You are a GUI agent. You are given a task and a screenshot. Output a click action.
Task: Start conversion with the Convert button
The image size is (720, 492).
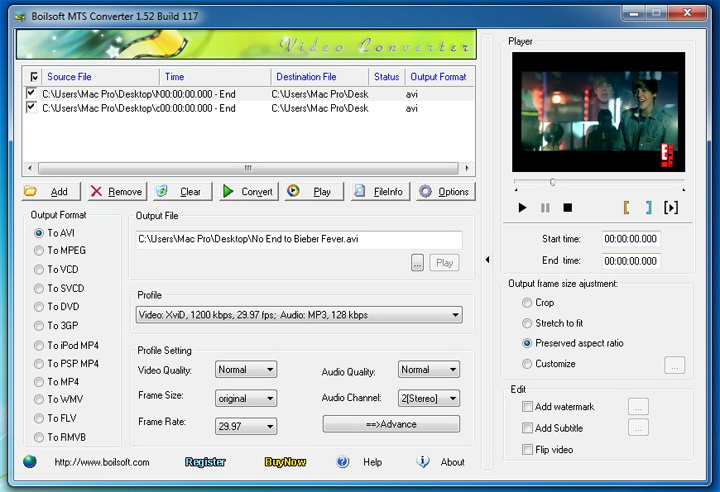246,191
